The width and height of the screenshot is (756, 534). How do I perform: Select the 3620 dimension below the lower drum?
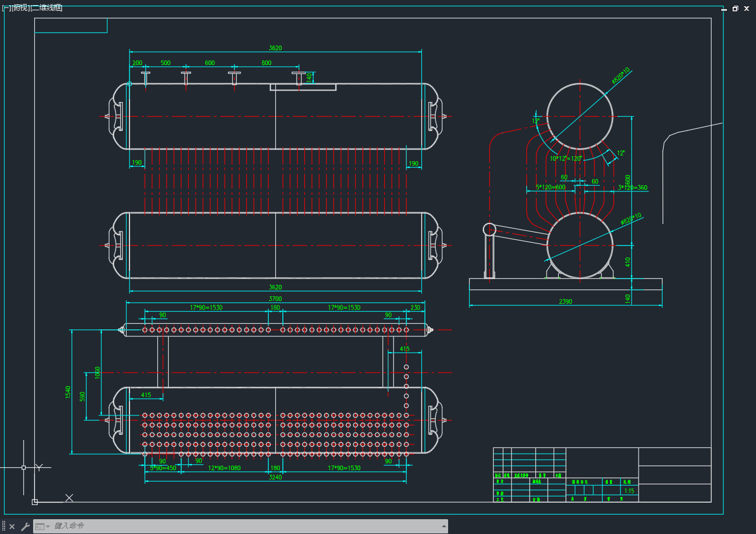click(x=275, y=287)
